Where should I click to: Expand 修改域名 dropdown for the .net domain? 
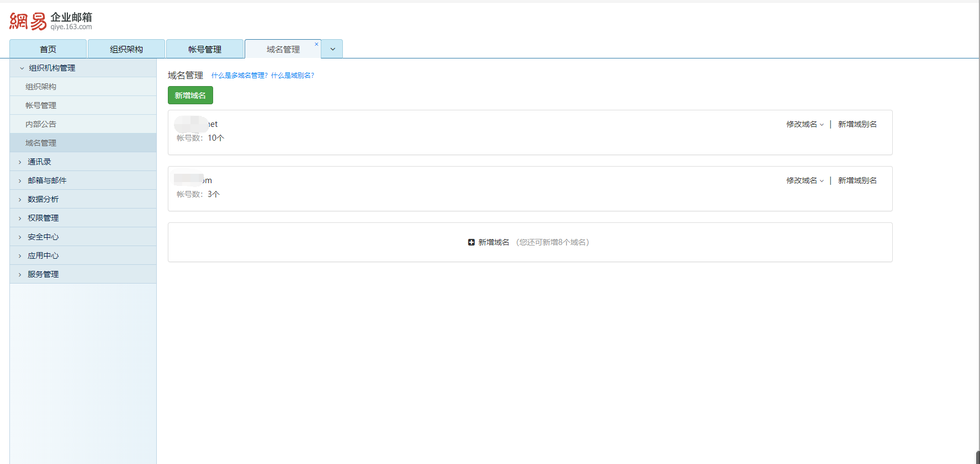(x=804, y=125)
